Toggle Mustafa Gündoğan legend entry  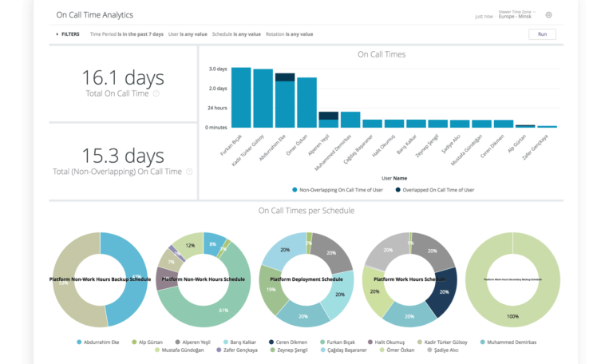pyautogui.click(x=179, y=350)
